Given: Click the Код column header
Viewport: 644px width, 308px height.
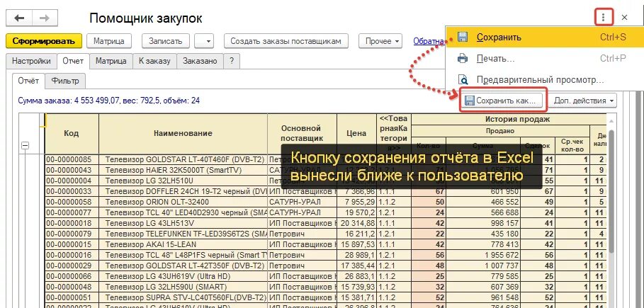Looking at the screenshot, I should (x=72, y=133).
